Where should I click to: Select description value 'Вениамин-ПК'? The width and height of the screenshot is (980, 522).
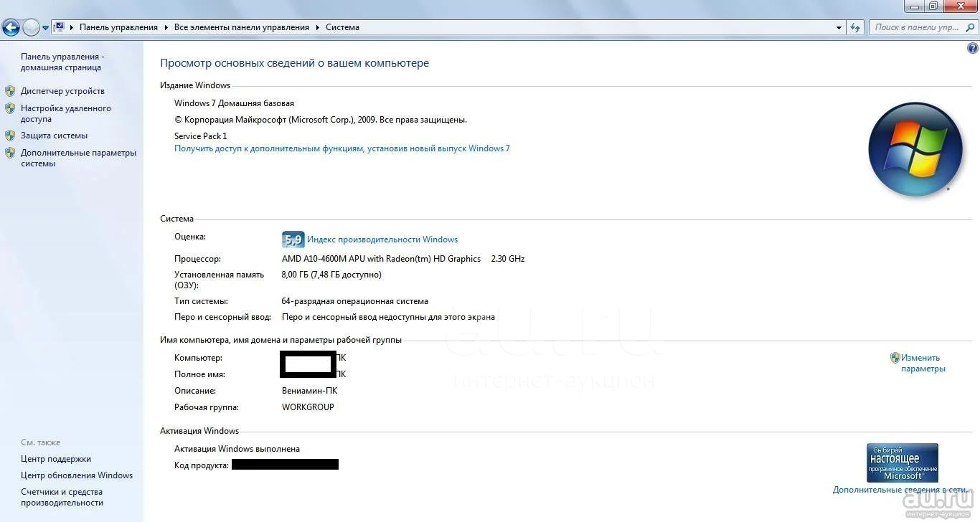pos(309,391)
